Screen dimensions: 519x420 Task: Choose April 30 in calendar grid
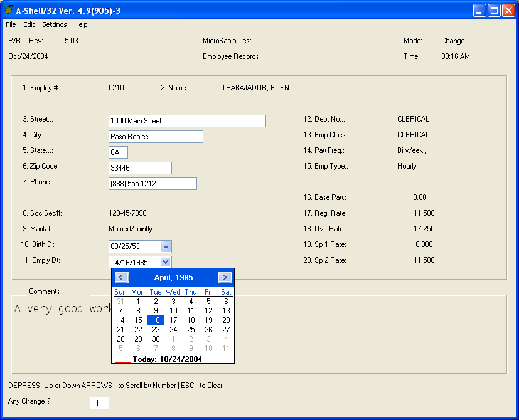(x=156, y=339)
